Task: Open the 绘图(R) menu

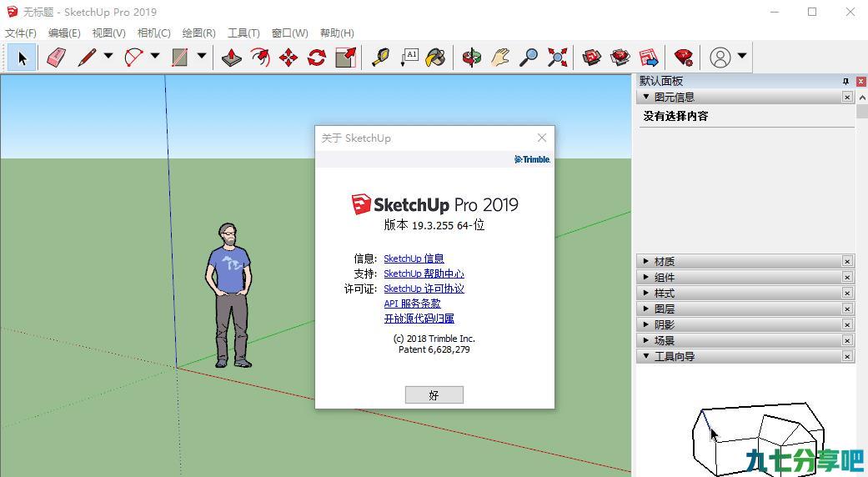Action: 198,33
